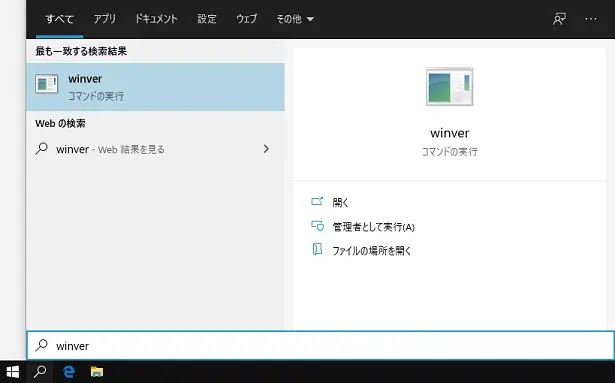The height and width of the screenshot is (383, 615).
Task: Expand web result arrow chevron
Action: [x=266, y=149]
